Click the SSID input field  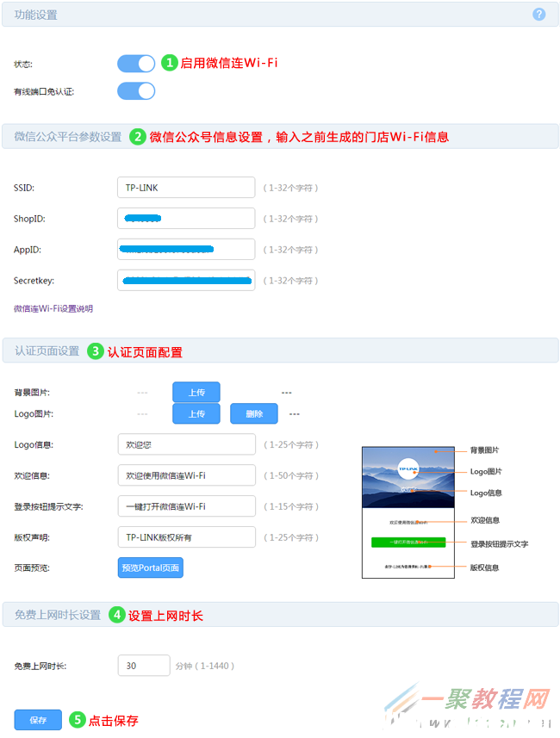(x=186, y=188)
